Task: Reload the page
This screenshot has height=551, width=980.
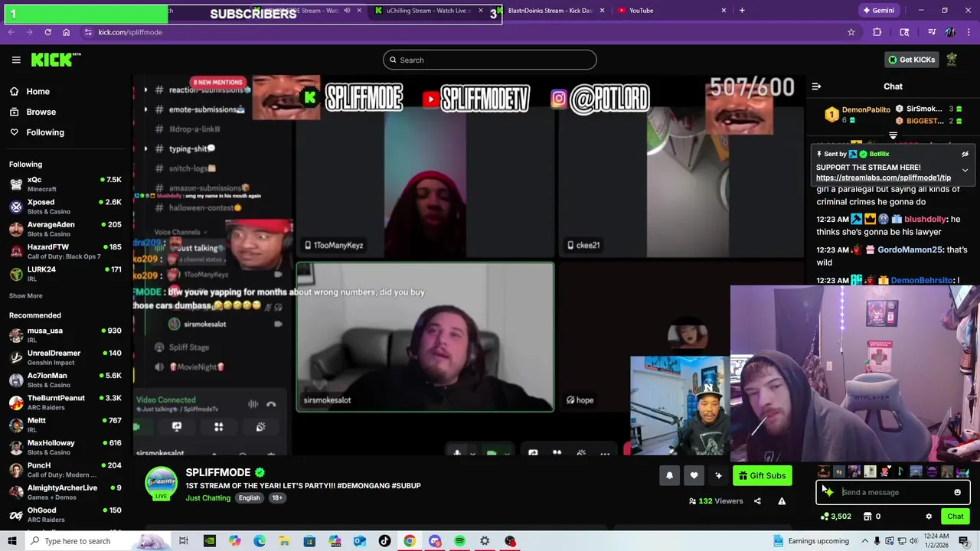Action: pos(47,32)
